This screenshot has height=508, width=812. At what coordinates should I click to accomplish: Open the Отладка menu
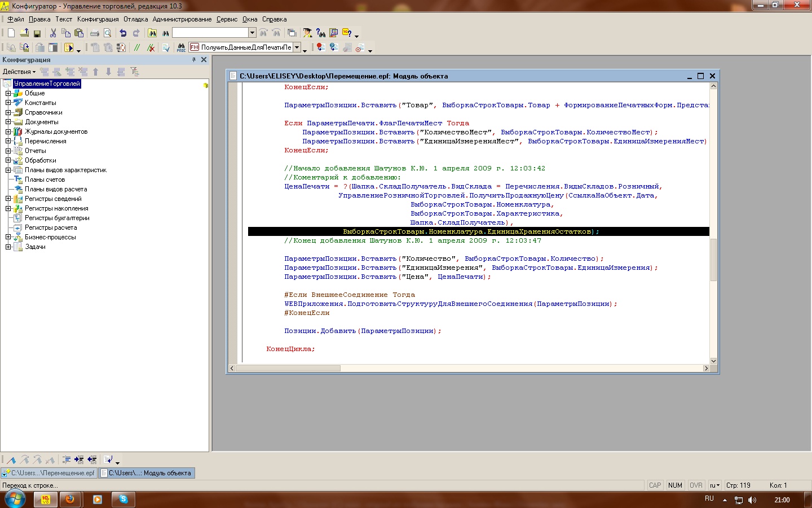pos(136,19)
